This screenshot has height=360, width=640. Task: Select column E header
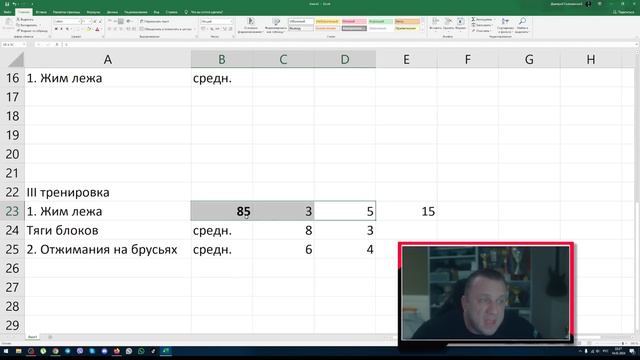coord(407,60)
